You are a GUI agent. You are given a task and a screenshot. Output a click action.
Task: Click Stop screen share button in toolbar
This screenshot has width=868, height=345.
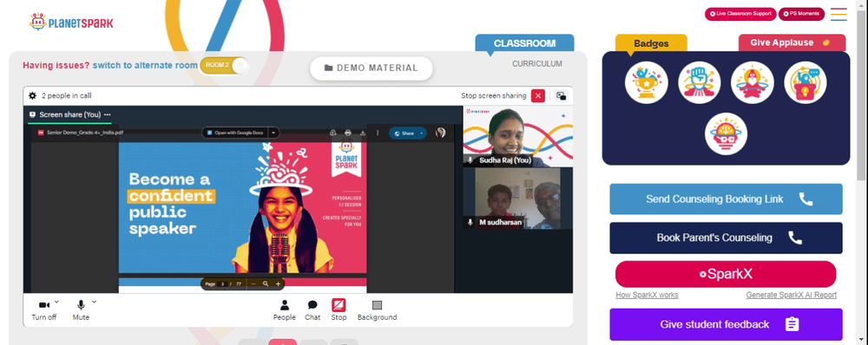coord(339,310)
